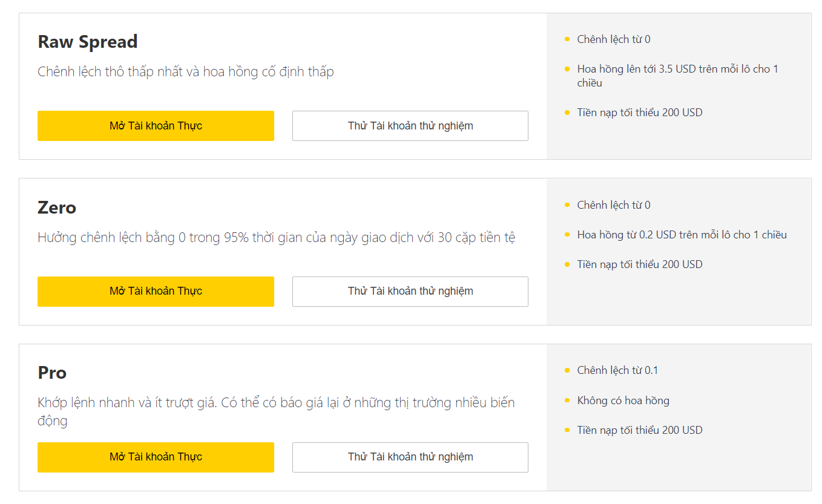822x504 pixels.
Task: Click 'Thử Tài khoản thử nghiệm' under Raw Spread
Action: 410,126
